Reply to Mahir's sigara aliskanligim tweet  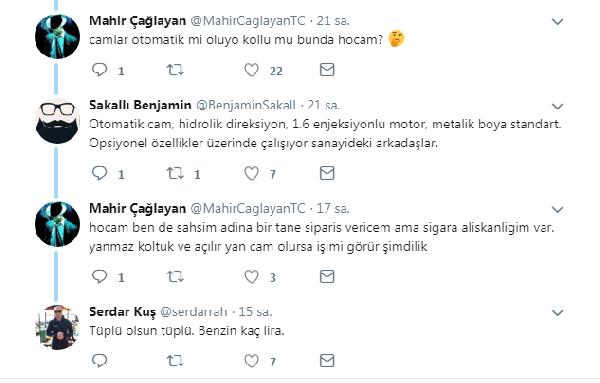click(99, 276)
